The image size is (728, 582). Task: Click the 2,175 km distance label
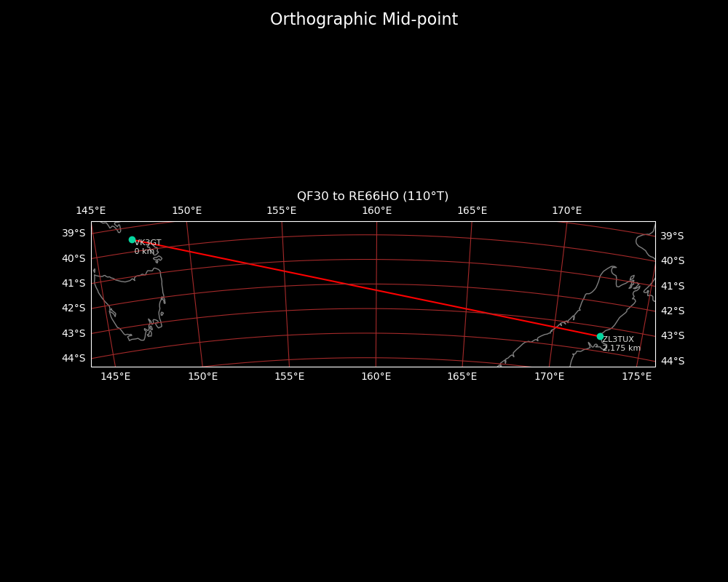622,348
